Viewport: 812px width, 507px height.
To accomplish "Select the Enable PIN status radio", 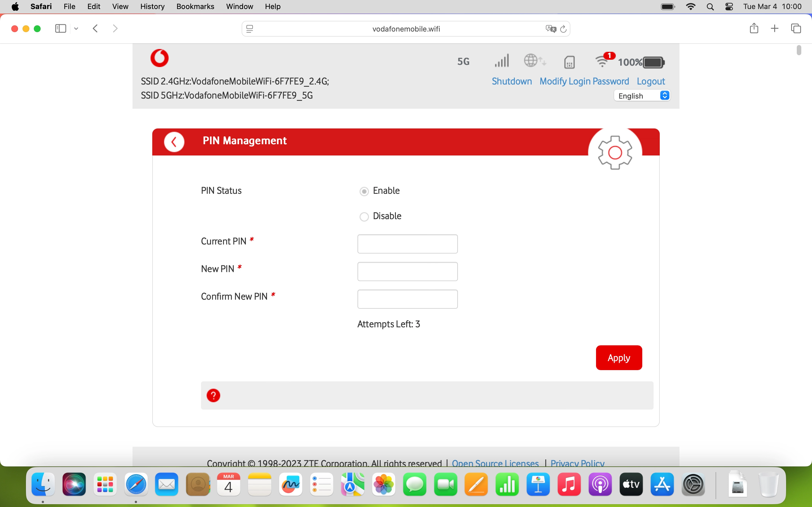I will (364, 191).
